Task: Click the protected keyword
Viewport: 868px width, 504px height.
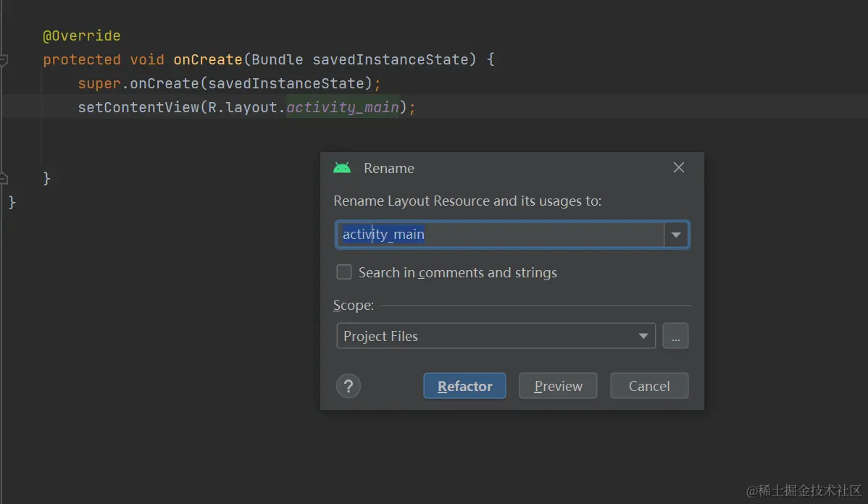Action: [81, 60]
